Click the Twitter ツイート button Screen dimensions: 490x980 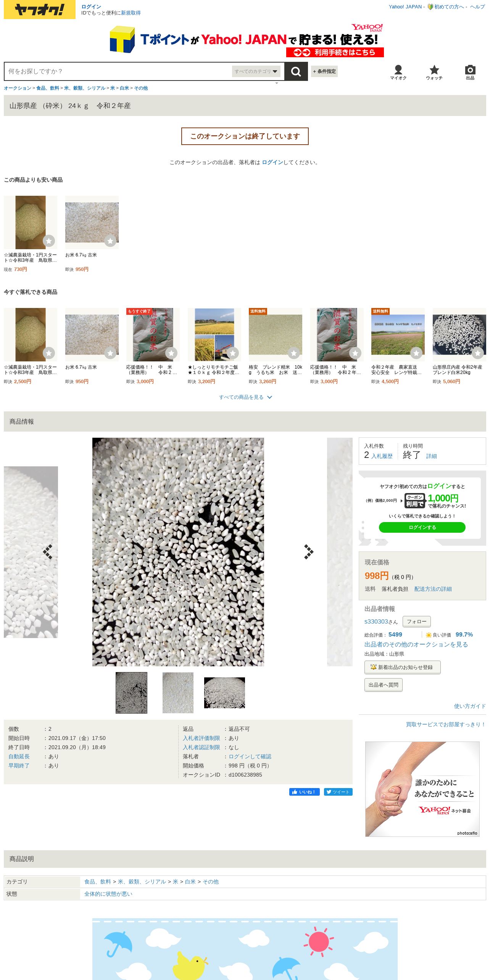pos(338,792)
